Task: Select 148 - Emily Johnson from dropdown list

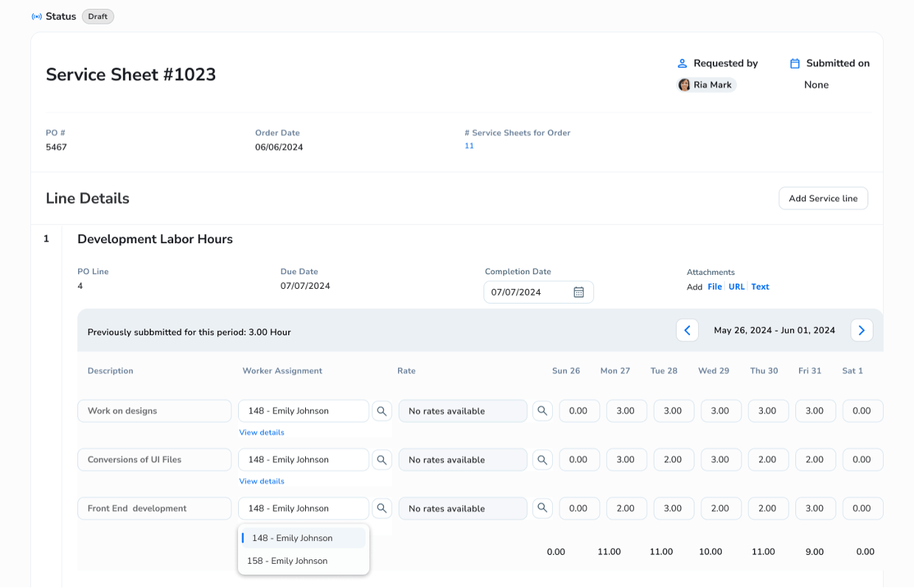Action: 304,538
